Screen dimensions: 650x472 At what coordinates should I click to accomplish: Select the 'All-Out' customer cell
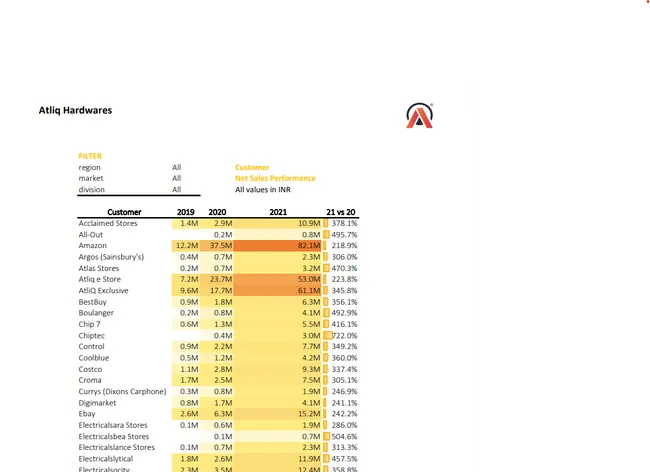(90, 235)
